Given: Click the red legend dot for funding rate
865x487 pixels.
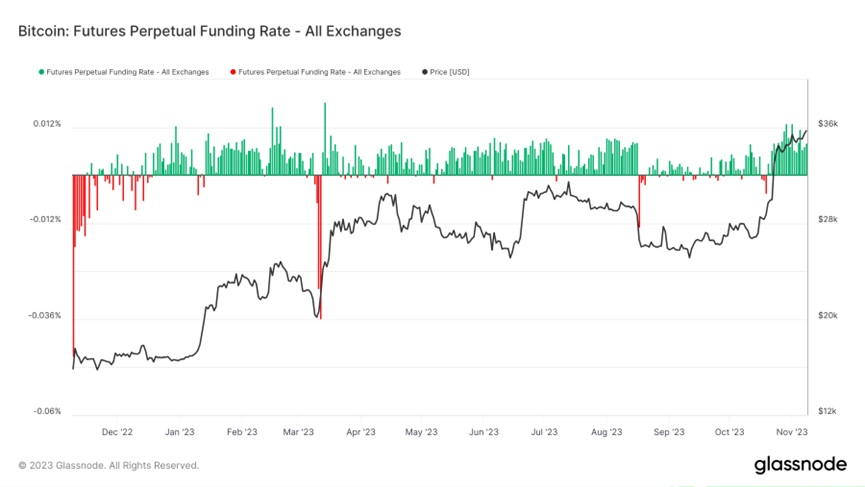Looking at the screenshot, I should tap(233, 72).
